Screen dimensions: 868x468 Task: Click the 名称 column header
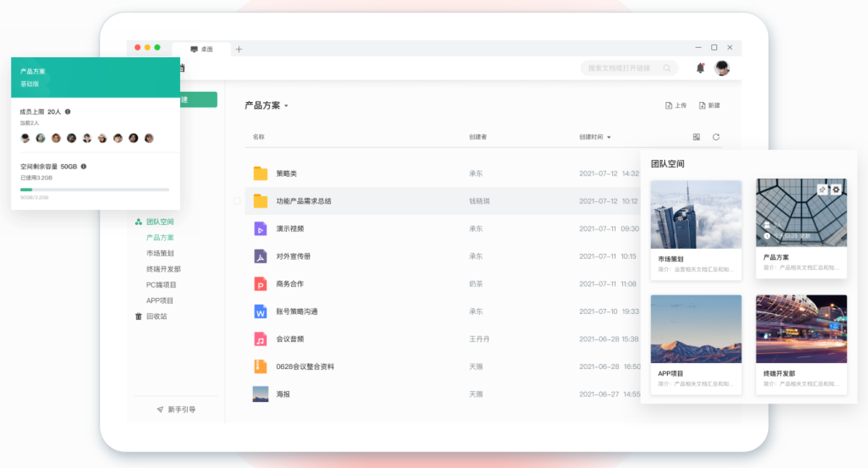259,137
